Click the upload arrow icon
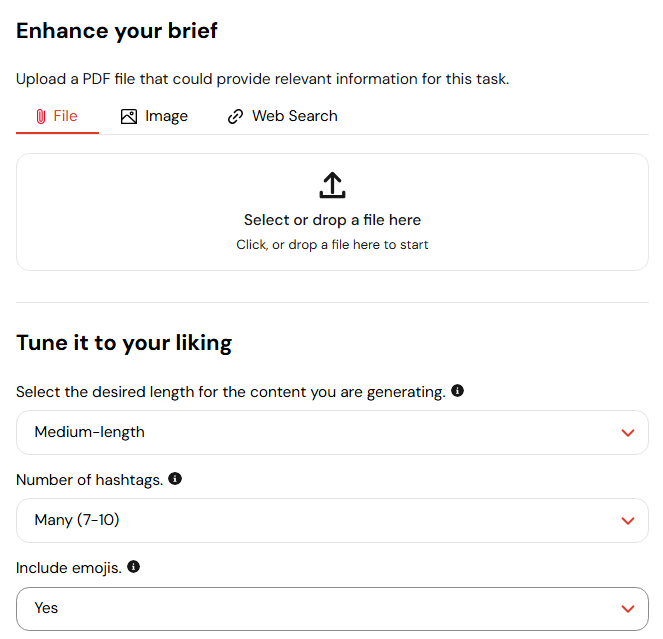The image size is (663, 639). click(332, 185)
